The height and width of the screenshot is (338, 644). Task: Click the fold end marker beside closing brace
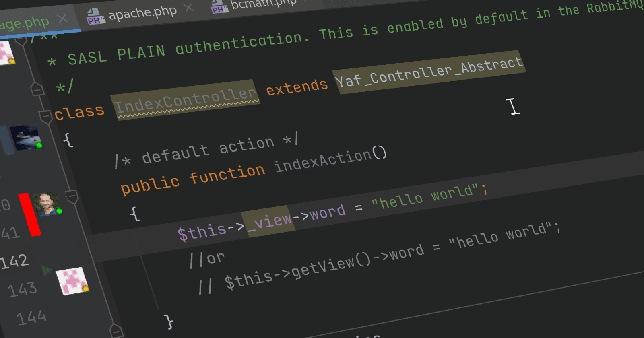[x=116, y=331]
